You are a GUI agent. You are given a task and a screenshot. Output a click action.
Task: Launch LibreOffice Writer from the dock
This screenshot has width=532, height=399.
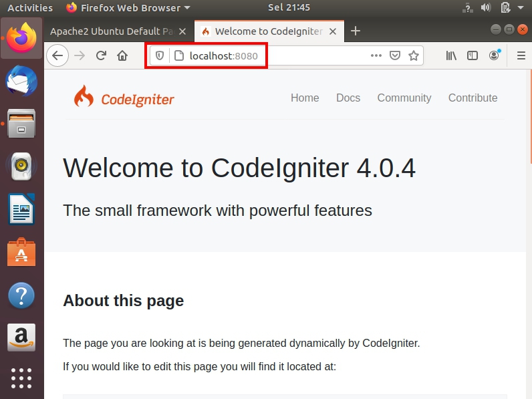coord(21,209)
